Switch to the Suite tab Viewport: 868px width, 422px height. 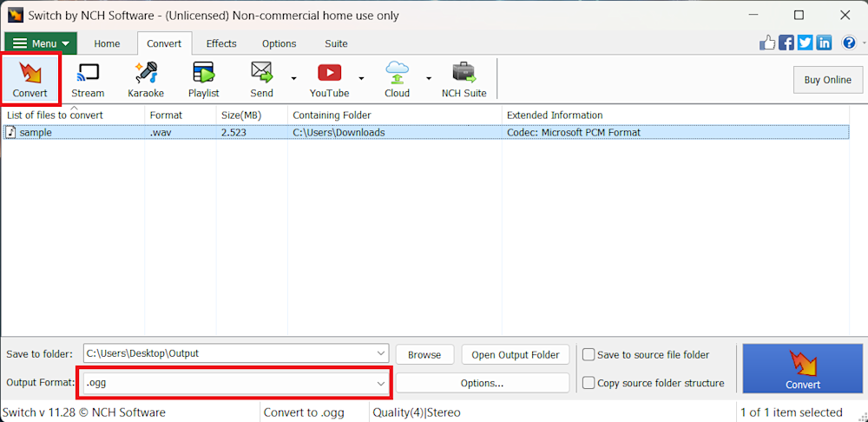click(x=337, y=43)
